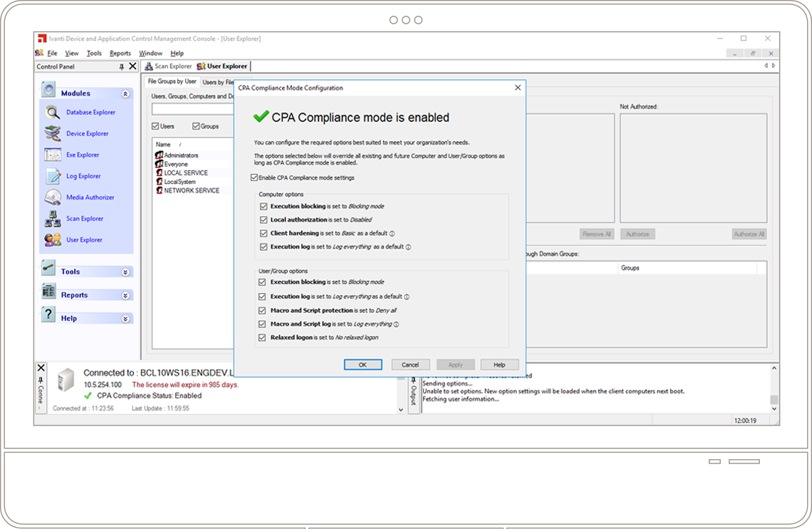Pin the Output panel
This screenshot has height=529, width=812.
coord(413,381)
